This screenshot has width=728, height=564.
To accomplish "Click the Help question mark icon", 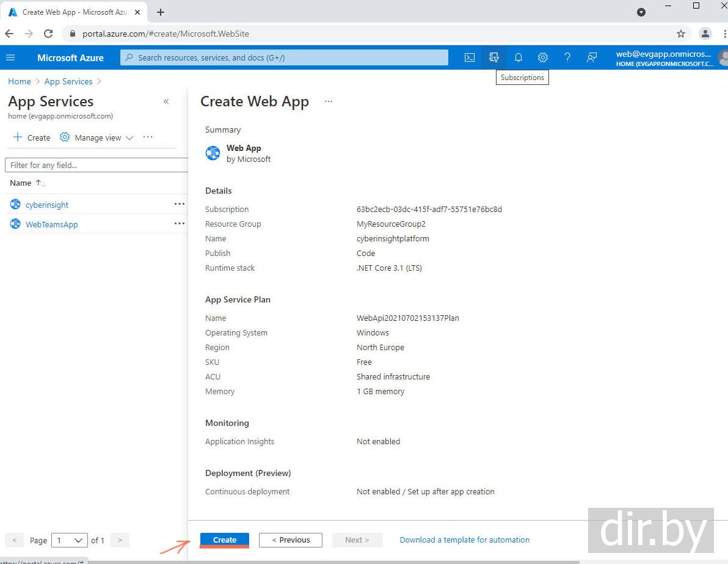I will pyautogui.click(x=567, y=57).
